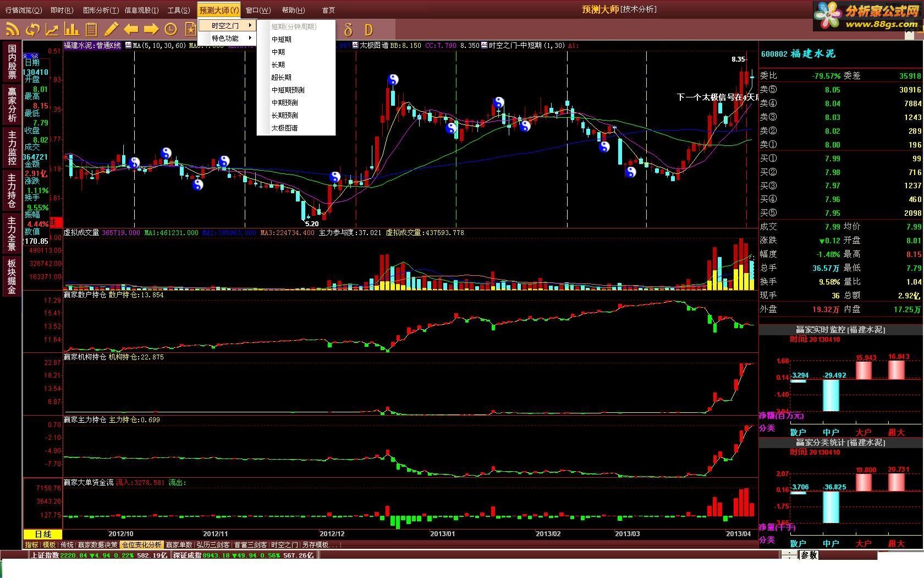Click the RSS feed toolbar icon
Viewport: 924px width, 578px height.
[x=12, y=29]
